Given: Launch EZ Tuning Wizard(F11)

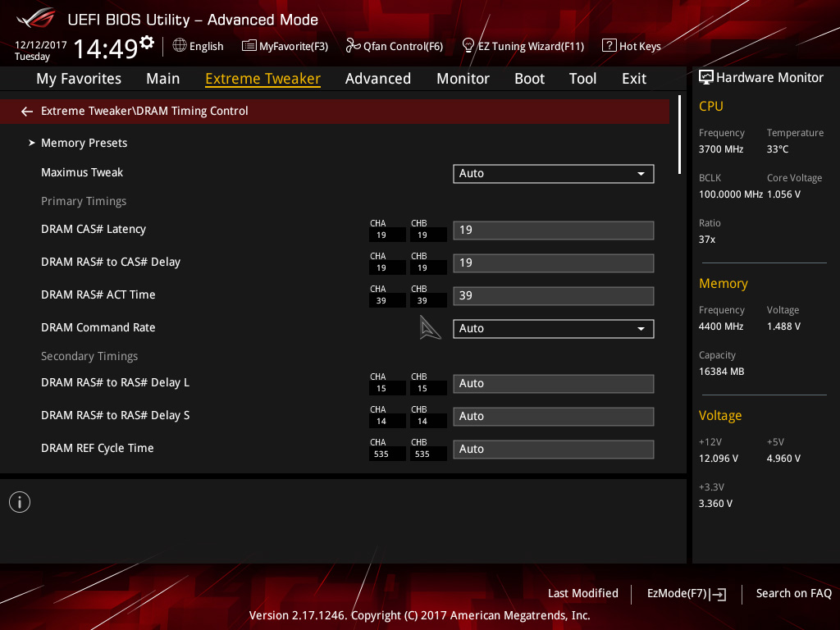Looking at the screenshot, I should tap(531, 46).
